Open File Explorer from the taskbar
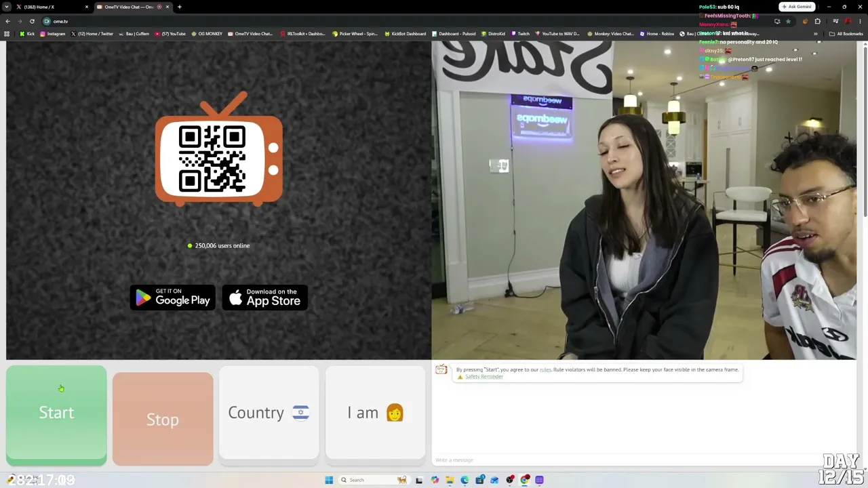The image size is (868, 488). pos(450,480)
